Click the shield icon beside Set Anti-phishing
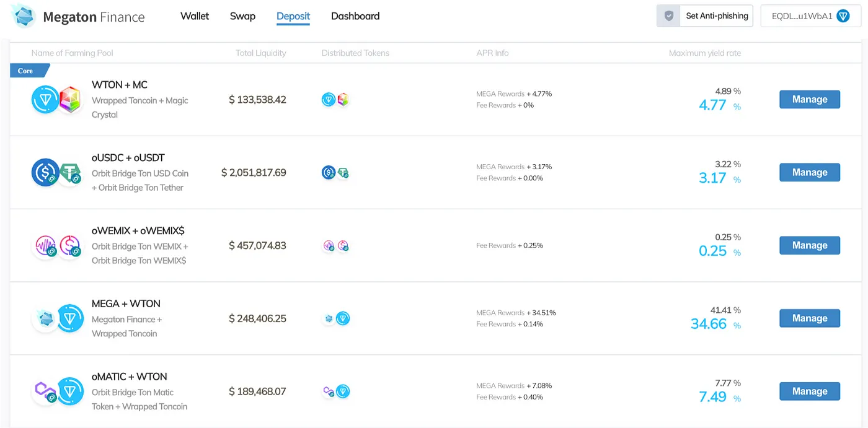This screenshot has width=868, height=428. 669,16
